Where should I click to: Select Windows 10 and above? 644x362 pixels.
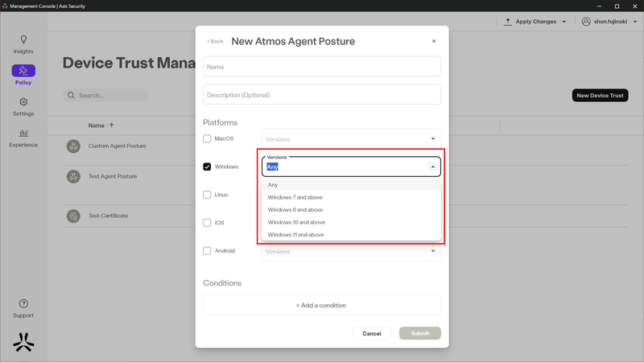[x=351, y=222]
